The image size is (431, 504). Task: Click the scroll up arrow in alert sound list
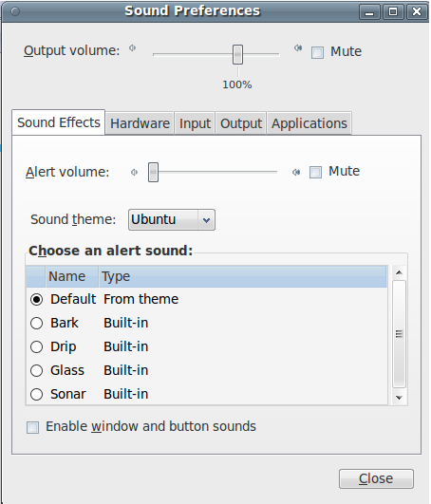[x=399, y=272]
